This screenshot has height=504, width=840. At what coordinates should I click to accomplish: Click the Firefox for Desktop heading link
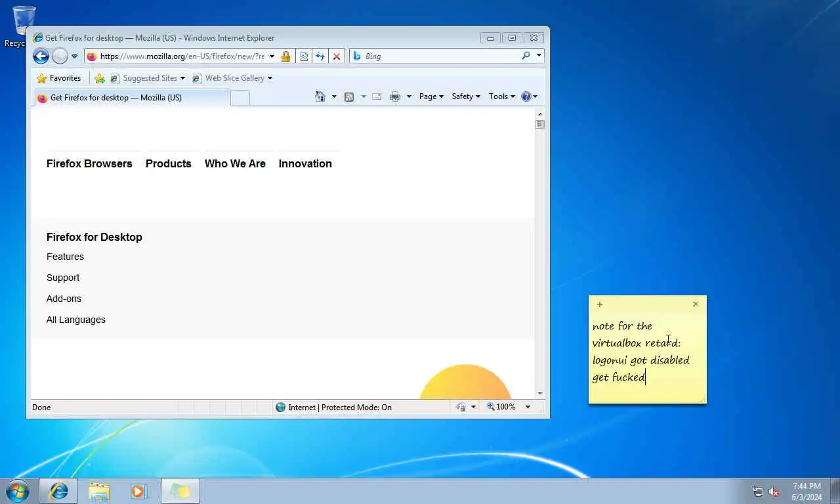click(94, 238)
